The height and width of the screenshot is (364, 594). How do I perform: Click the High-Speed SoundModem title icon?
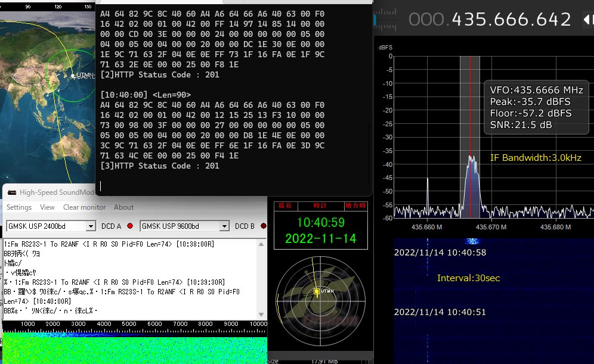pos(12,192)
